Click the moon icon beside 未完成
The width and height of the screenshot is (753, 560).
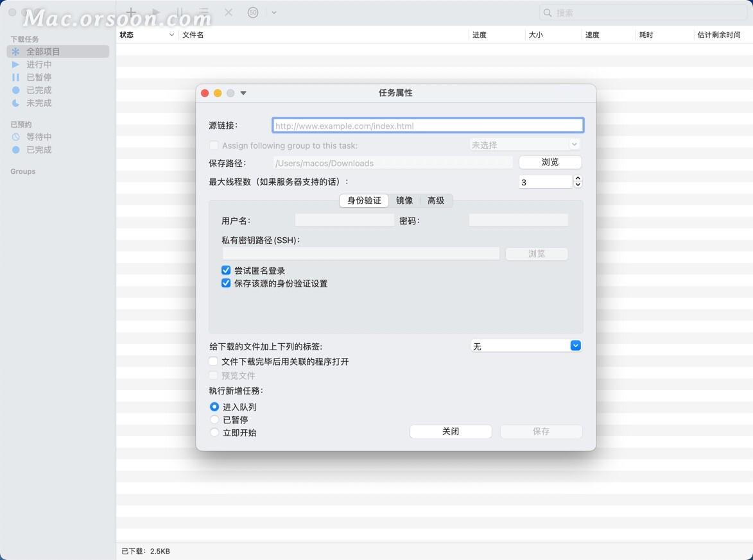[x=16, y=103]
